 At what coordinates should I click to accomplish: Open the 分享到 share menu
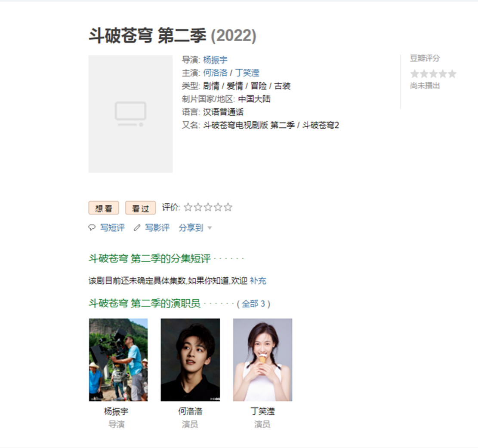tap(191, 227)
